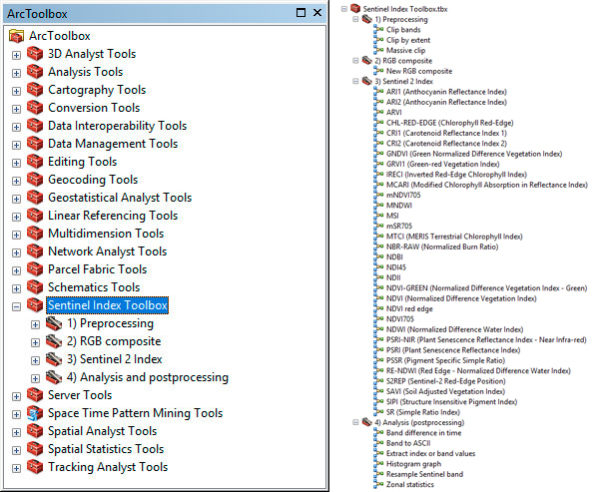
Task: Close the ArcToolbox panel
Action: point(317,13)
